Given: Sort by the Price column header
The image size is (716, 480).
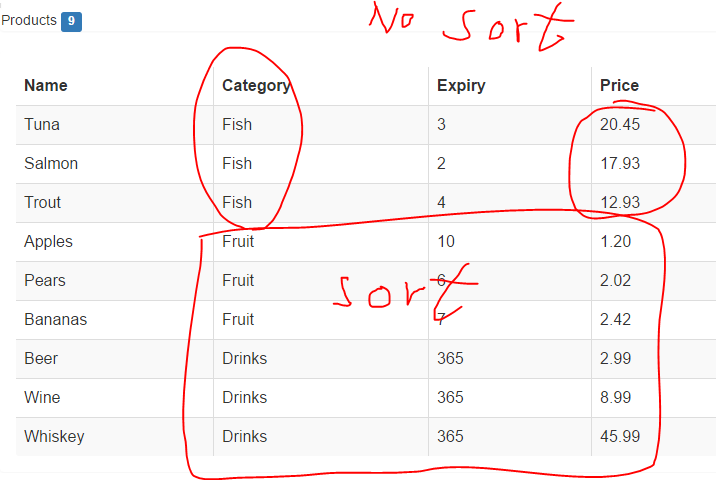Looking at the screenshot, I should (619, 86).
